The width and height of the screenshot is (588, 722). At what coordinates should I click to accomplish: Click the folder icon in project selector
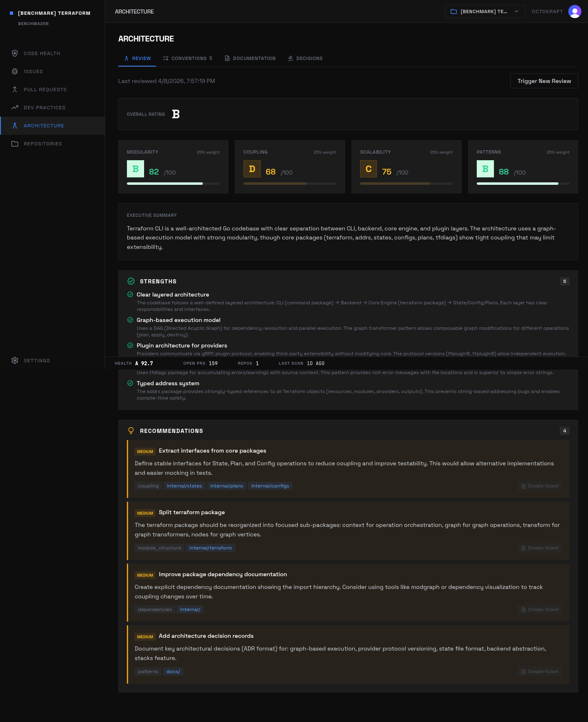point(454,11)
